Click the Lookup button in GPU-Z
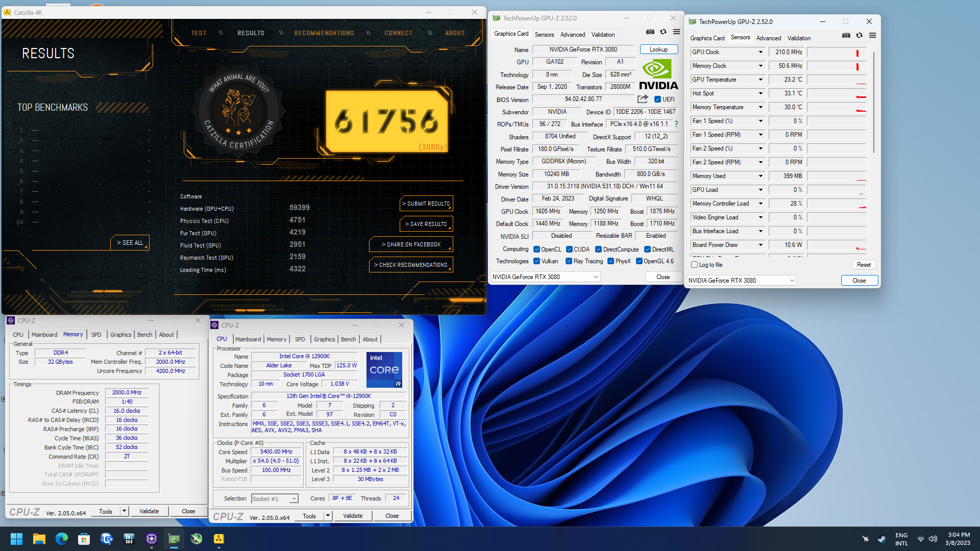 658,49
